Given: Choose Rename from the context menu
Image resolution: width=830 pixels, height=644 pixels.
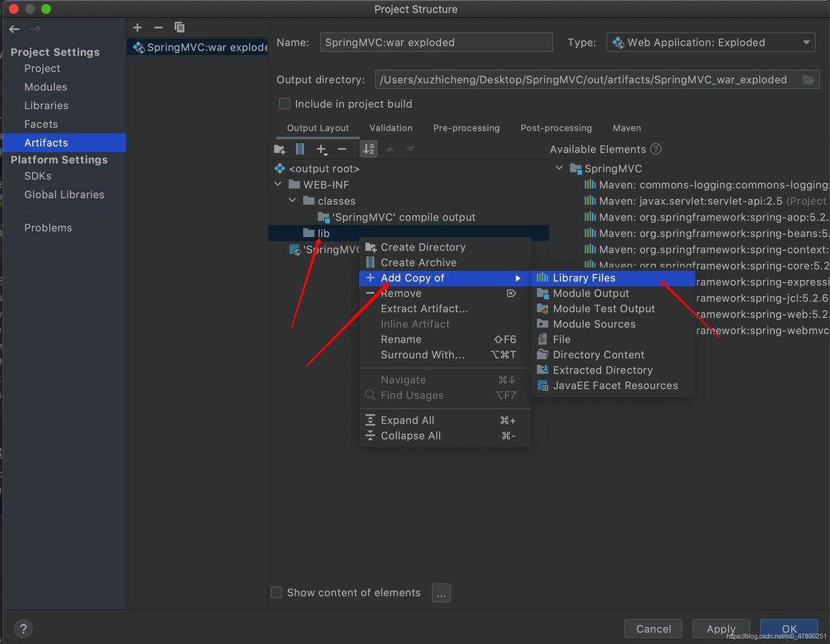Looking at the screenshot, I should click(445, 339).
